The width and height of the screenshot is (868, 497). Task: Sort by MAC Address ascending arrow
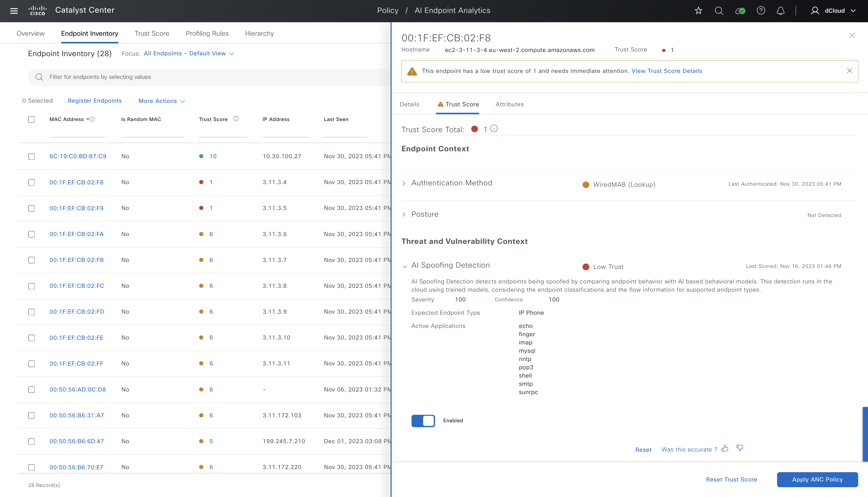(x=88, y=118)
